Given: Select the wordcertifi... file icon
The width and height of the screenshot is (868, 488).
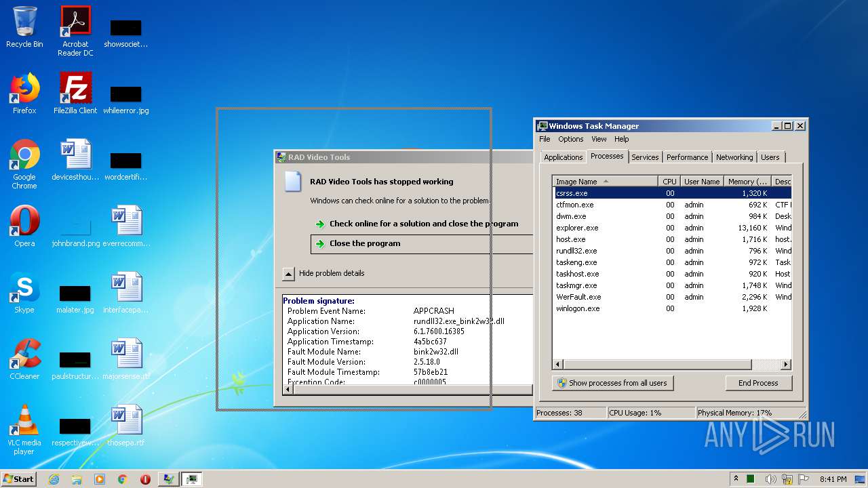Looking at the screenshot, I should coord(126,165).
